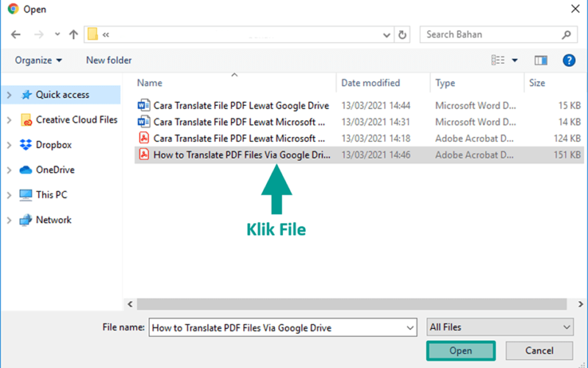Select This PC in navigation pane
This screenshot has width=588, height=368.
[x=51, y=195]
